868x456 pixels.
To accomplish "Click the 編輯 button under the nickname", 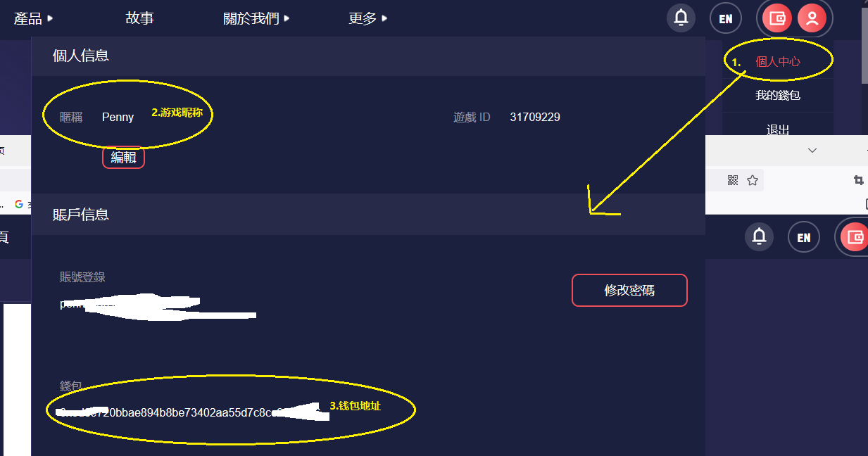I will 123,158.
